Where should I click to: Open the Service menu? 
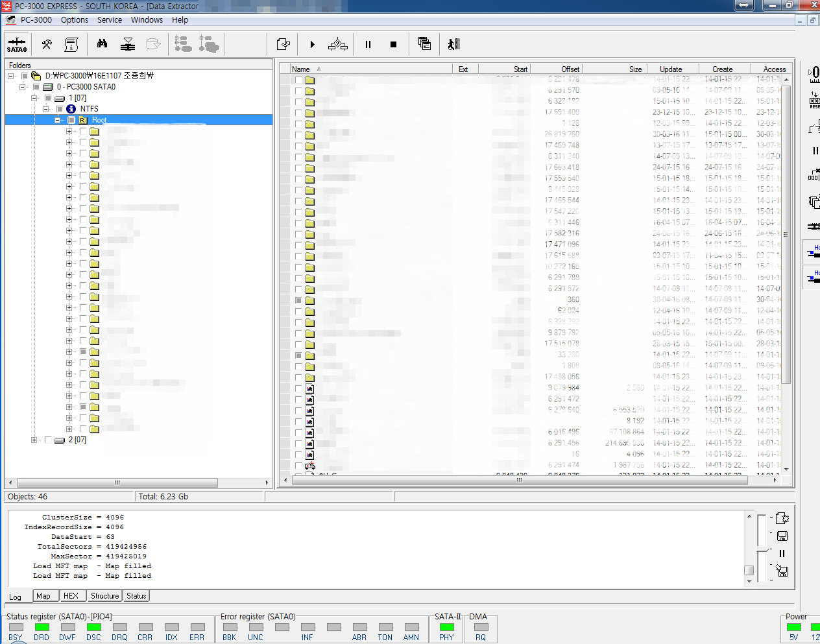click(x=110, y=20)
